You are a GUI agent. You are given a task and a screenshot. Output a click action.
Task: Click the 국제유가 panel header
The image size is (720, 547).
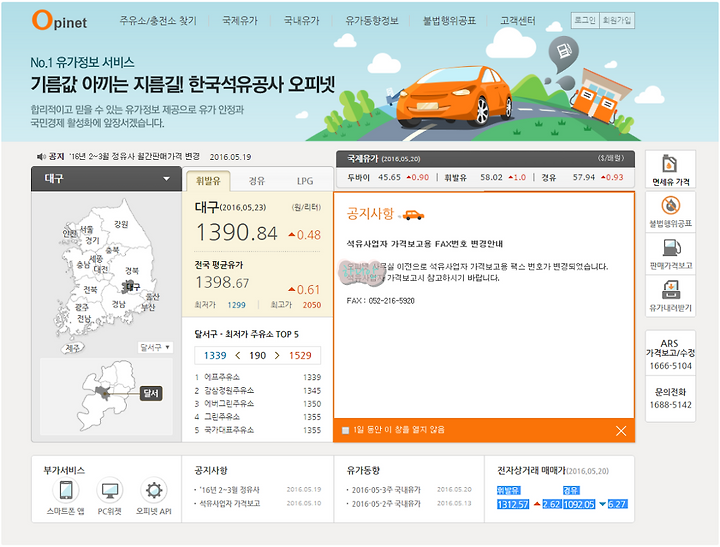[485, 158]
